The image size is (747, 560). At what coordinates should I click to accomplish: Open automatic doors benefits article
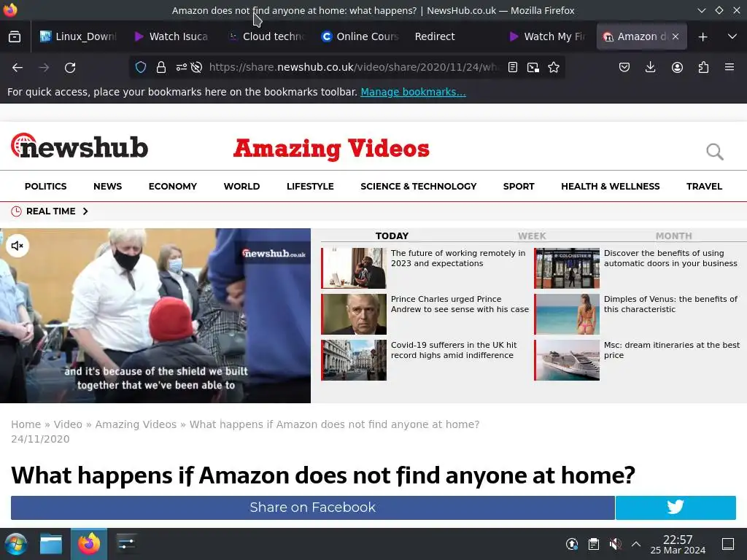pyautogui.click(x=670, y=258)
